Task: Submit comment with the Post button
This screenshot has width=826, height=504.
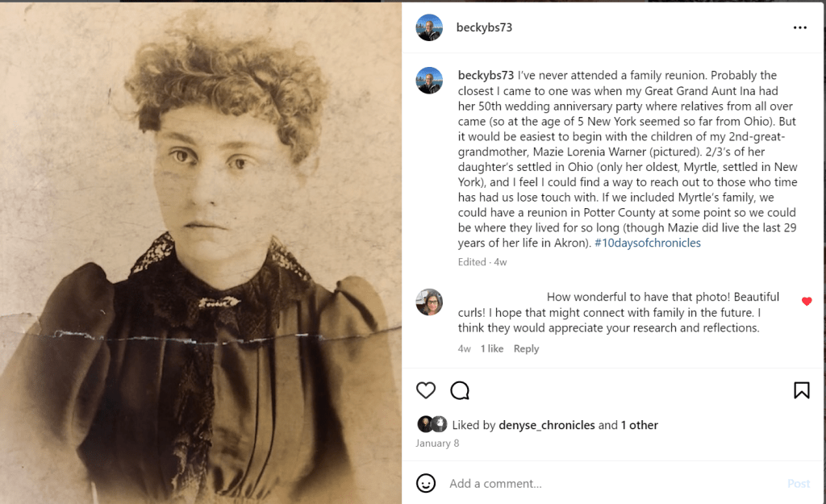Action: pos(798,484)
